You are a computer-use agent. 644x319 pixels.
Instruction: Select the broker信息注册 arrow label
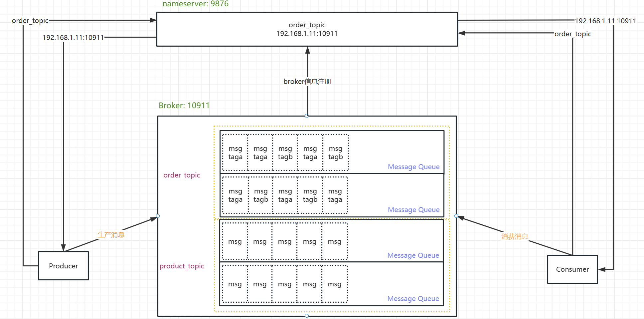click(307, 82)
